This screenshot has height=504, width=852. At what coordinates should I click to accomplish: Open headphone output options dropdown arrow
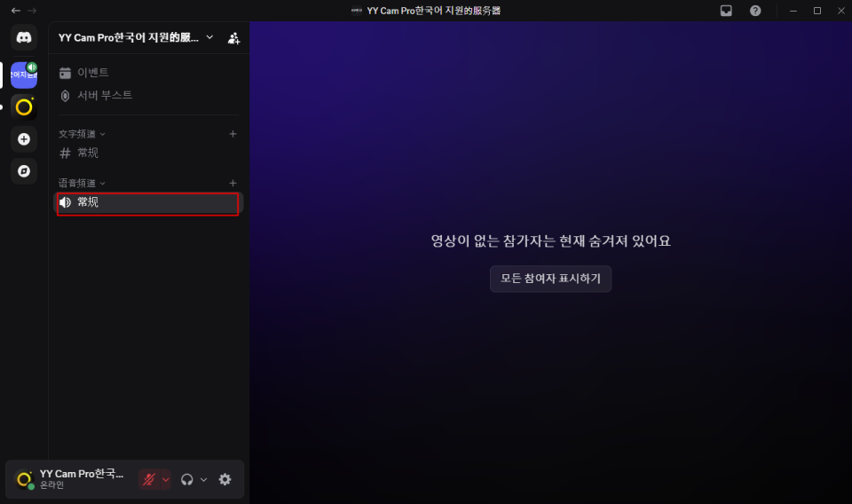click(x=203, y=479)
